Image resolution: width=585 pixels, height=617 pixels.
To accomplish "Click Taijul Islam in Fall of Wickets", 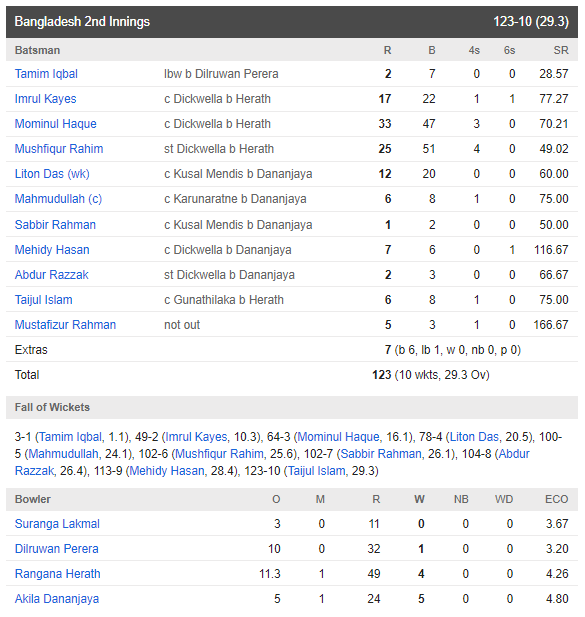I will (317, 471).
